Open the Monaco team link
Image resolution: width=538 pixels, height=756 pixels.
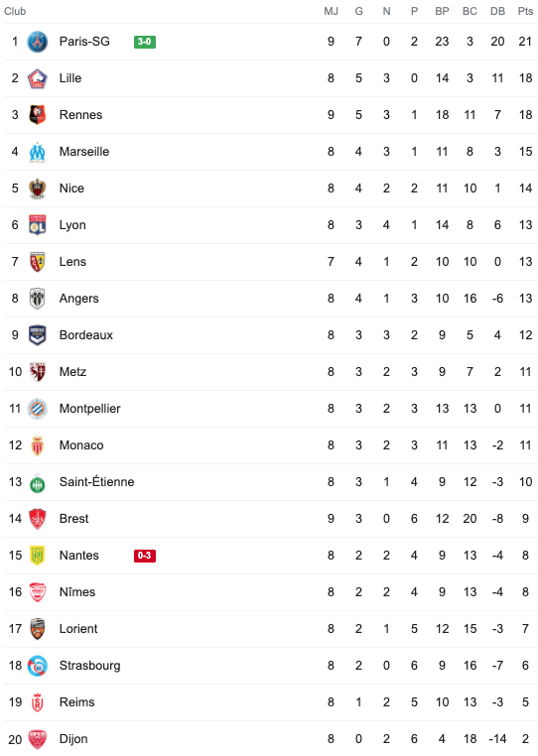[x=81, y=445]
